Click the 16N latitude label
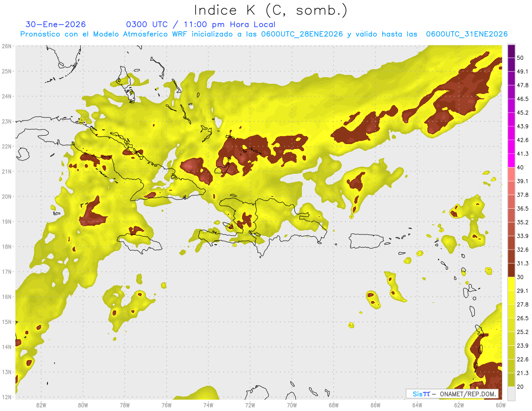Screen dimensions: 532x411 point(7,297)
